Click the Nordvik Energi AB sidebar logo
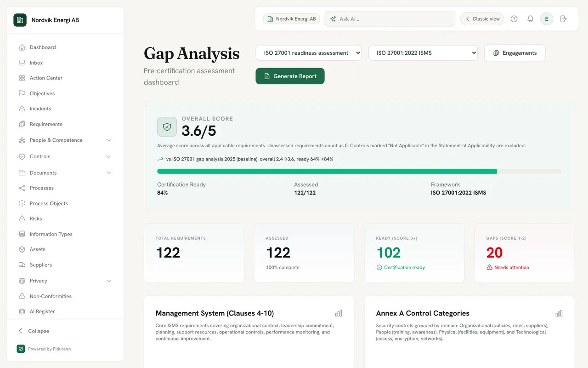 pos(20,20)
